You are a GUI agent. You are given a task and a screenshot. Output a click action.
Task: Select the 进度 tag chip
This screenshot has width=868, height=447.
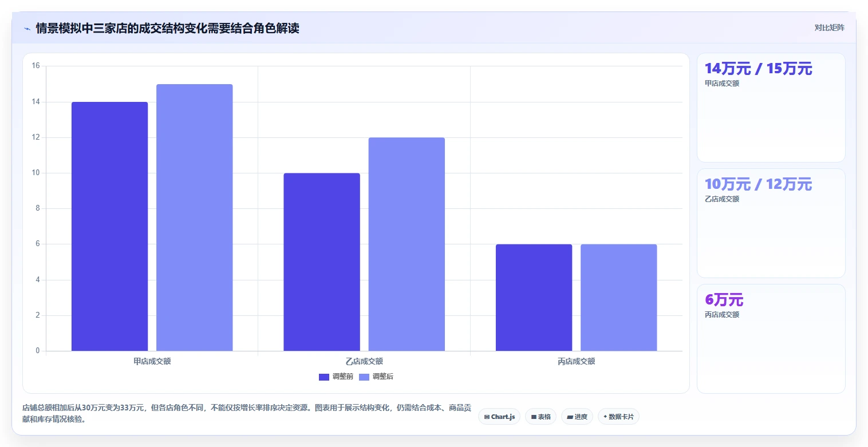click(x=577, y=417)
